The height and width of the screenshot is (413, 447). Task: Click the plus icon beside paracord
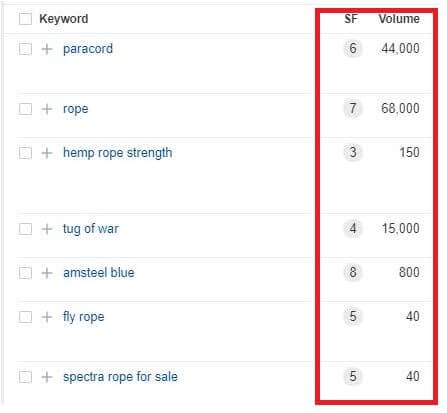pyautogui.click(x=47, y=49)
